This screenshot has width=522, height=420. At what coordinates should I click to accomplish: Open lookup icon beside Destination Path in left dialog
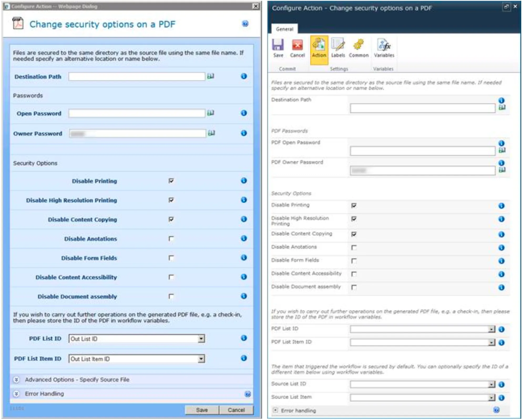211,76
